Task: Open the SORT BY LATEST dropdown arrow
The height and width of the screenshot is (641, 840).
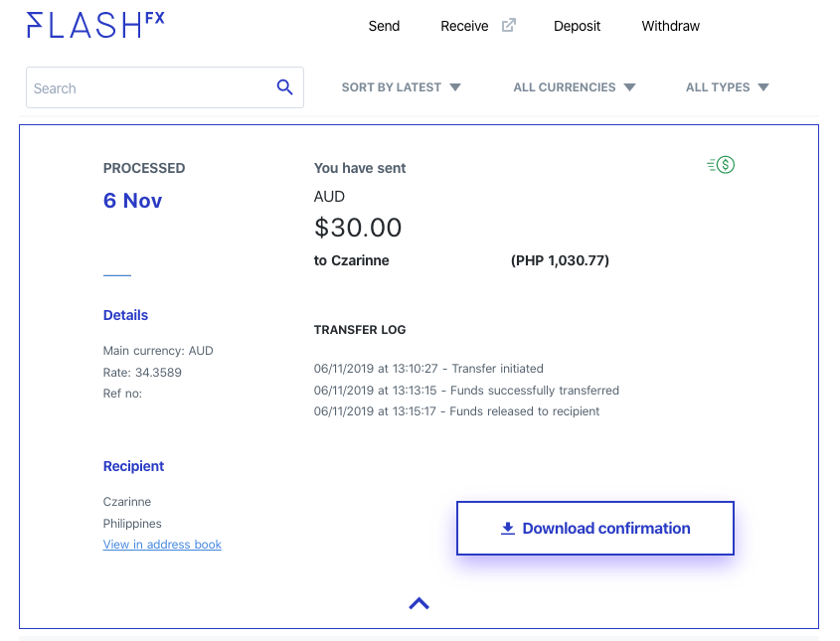Action: pos(454,87)
